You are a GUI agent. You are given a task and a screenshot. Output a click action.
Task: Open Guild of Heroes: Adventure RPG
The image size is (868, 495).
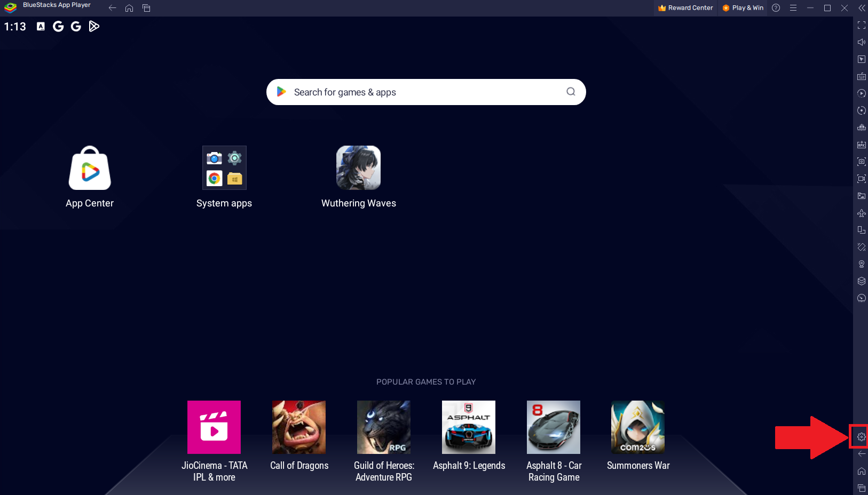coord(384,427)
